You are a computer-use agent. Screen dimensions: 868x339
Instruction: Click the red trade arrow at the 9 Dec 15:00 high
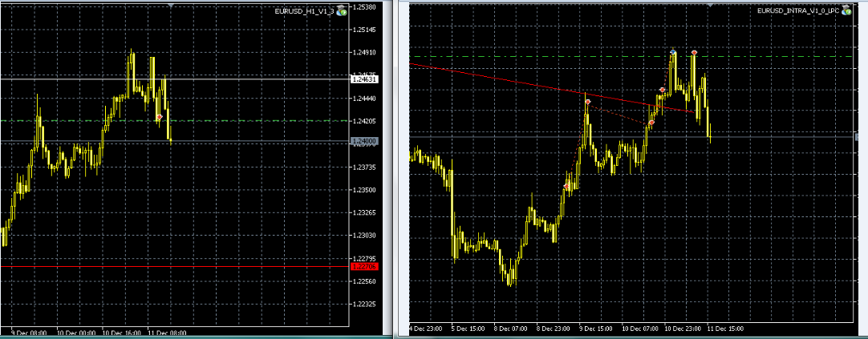coord(587,103)
